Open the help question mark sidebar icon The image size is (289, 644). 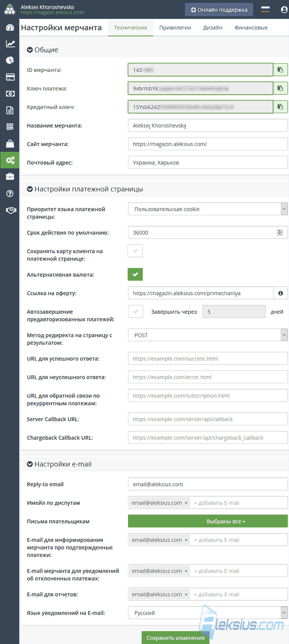[10, 193]
